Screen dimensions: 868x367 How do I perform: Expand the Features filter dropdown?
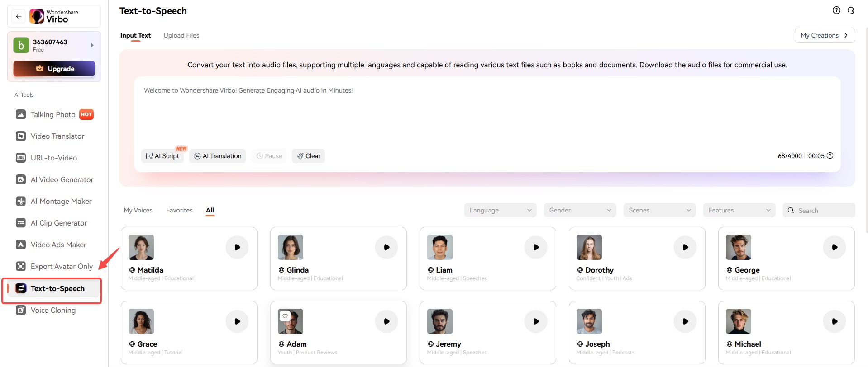coord(739,210)
